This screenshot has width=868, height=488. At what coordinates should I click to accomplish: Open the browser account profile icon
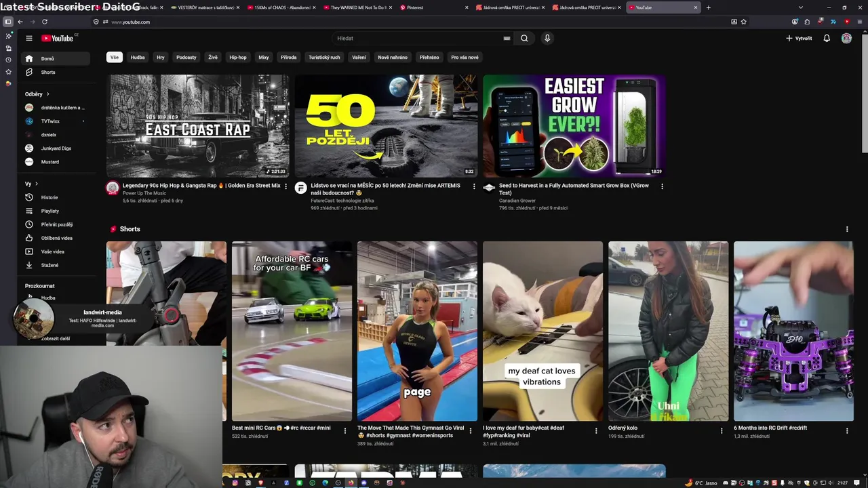coord(795,22)
